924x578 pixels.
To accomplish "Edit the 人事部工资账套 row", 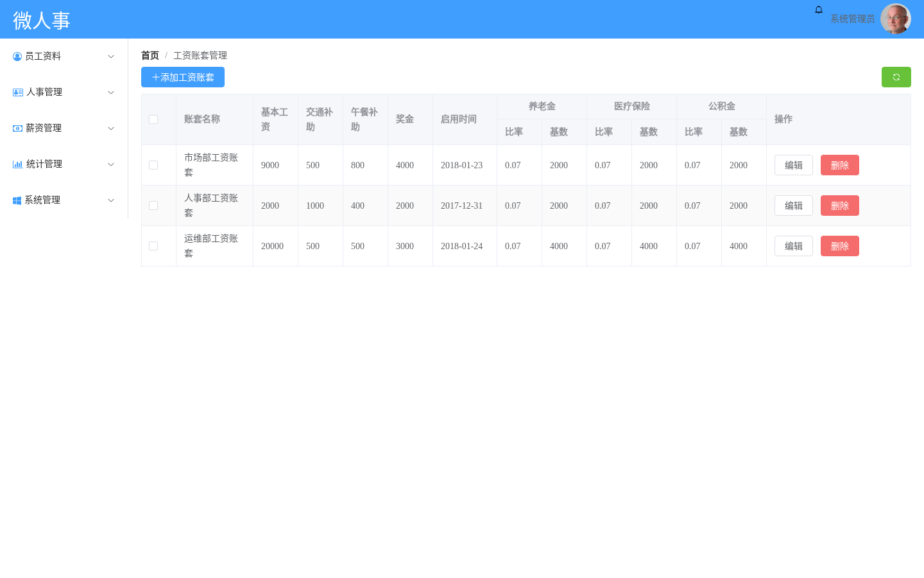I will 794,206.
